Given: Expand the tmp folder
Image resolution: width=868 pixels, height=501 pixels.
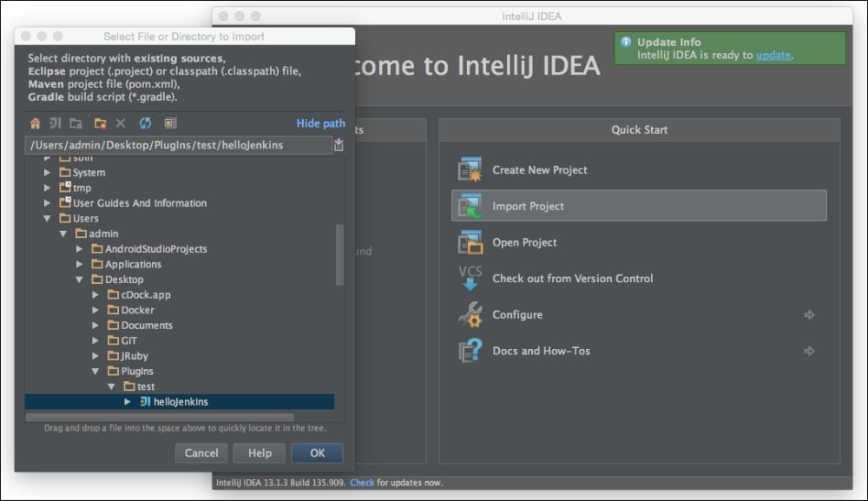Looking at the screenshot, I should (47, 188).
